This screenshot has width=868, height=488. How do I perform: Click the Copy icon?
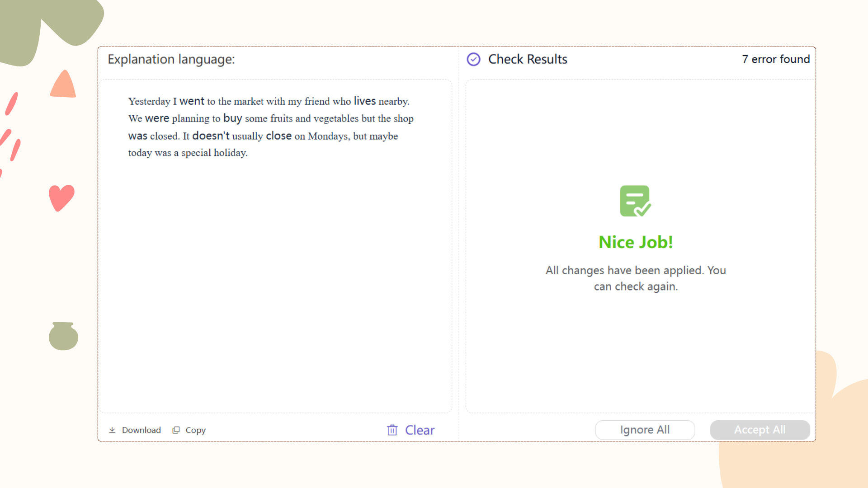tap(176, 430)
